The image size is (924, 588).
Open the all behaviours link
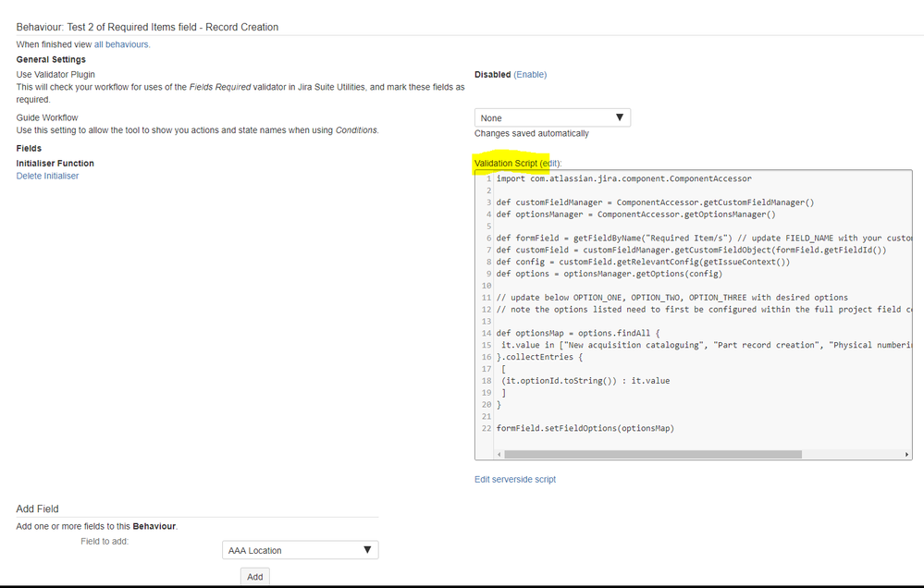tap(121, 44)
